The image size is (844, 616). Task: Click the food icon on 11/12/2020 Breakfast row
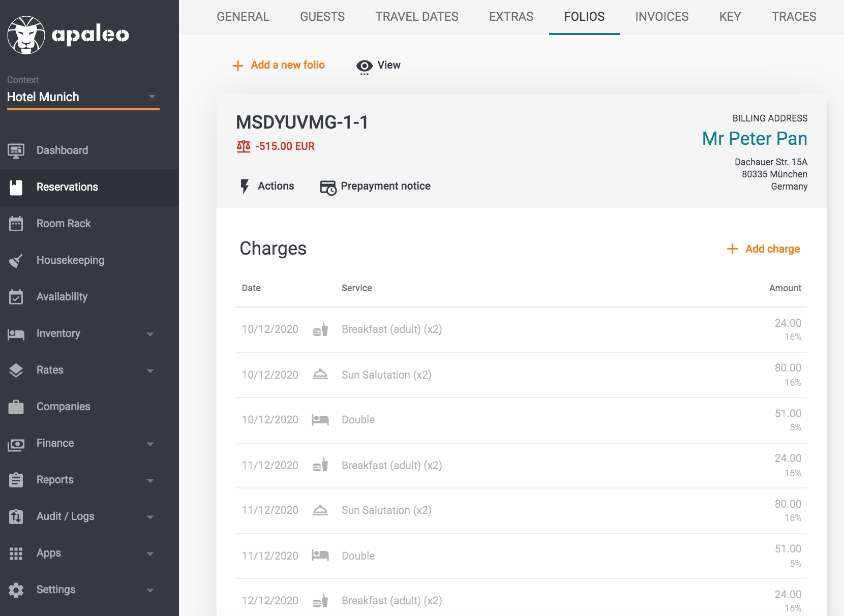click(x=320, y=465)
